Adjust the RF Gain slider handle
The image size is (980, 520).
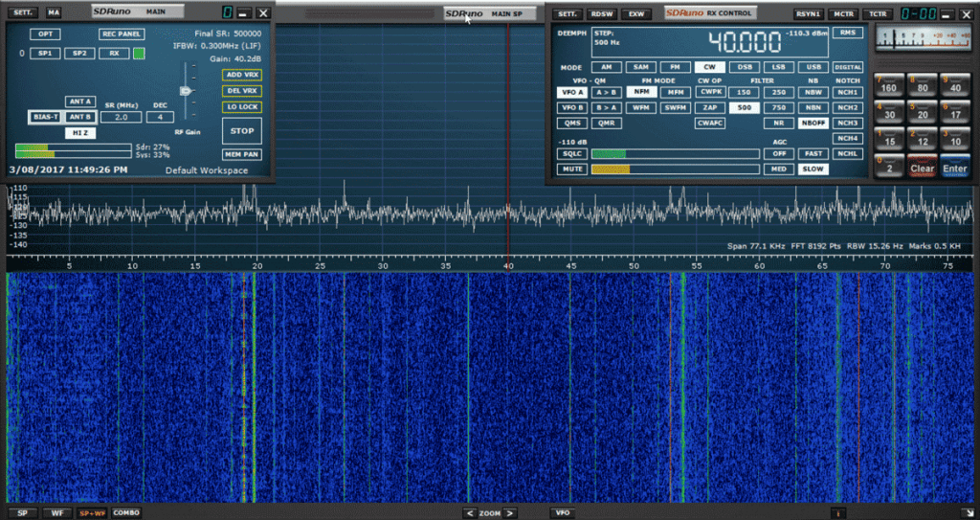click(x=187, y=92)
